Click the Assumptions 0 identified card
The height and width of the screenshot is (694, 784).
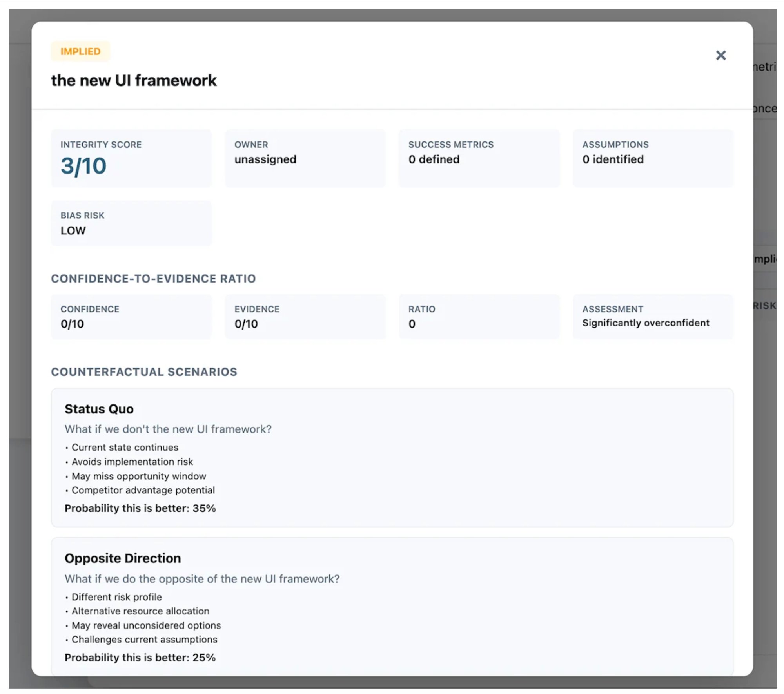coord(653,158)
